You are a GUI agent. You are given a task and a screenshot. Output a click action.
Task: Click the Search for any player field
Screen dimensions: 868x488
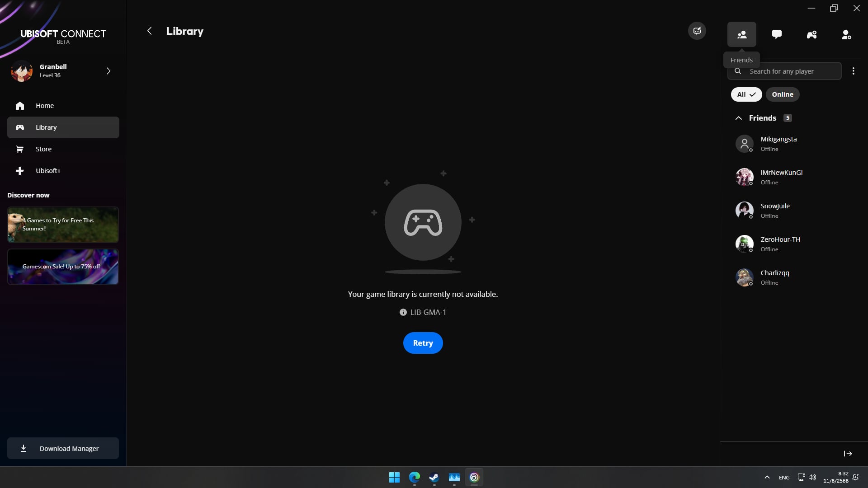[784, 71]
